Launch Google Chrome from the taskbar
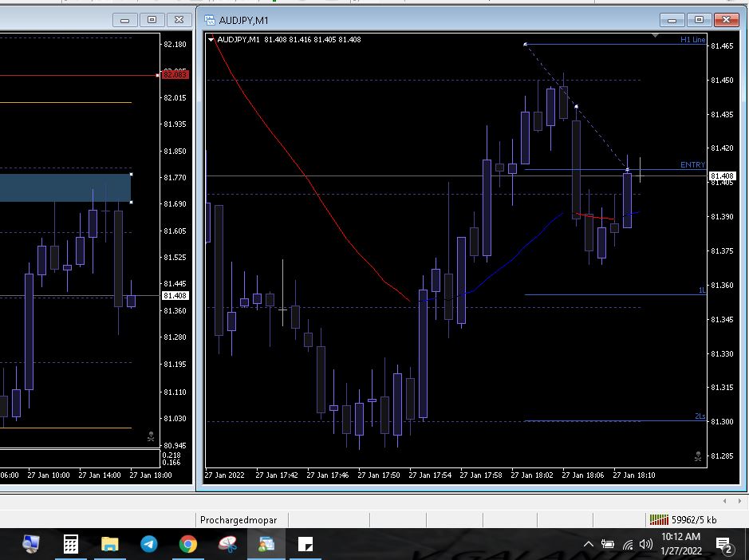 click(188, 544)
